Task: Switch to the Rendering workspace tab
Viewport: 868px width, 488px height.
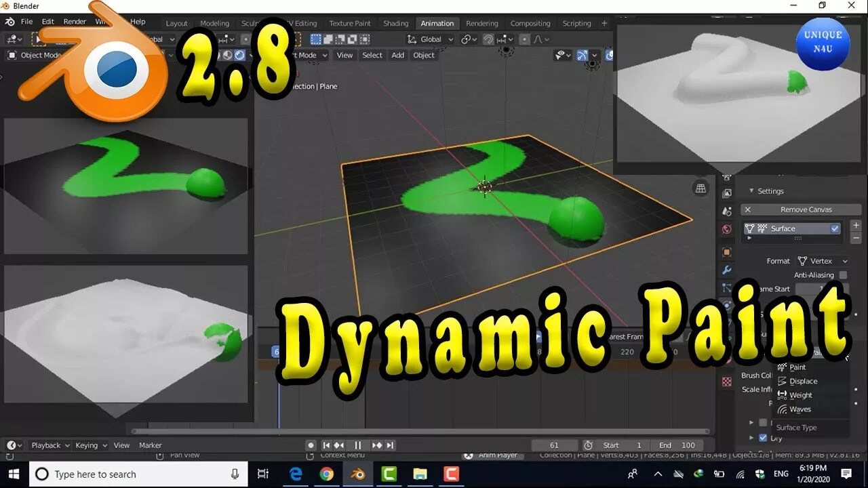Action: tap(482, 23)
